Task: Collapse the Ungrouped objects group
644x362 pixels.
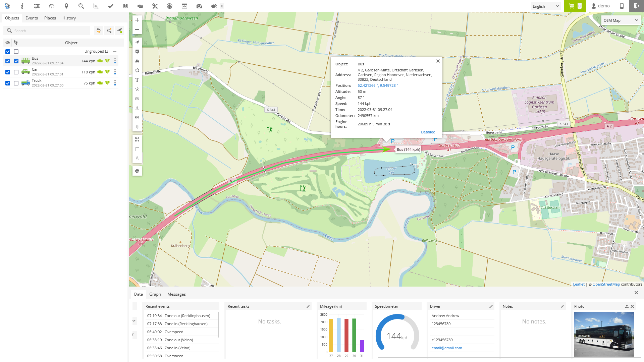Action: click(115, 51)
